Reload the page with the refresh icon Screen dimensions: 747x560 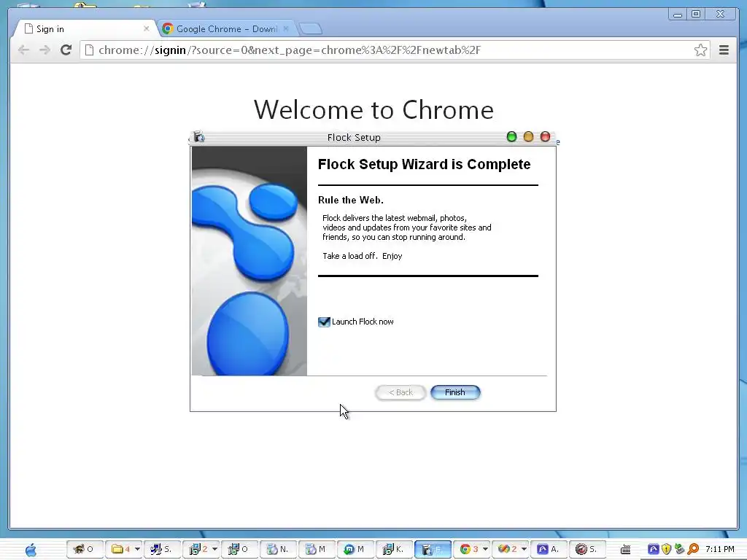pos(66,50)
